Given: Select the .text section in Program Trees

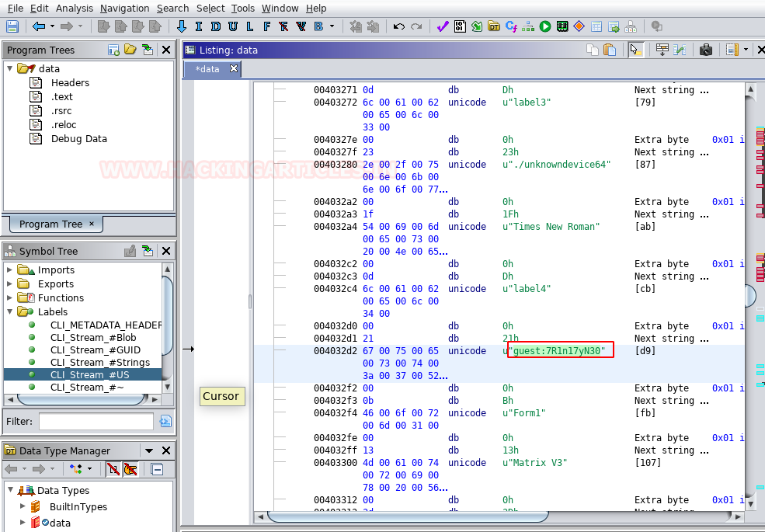Looking at the screenshot, I should pos(61,96).
